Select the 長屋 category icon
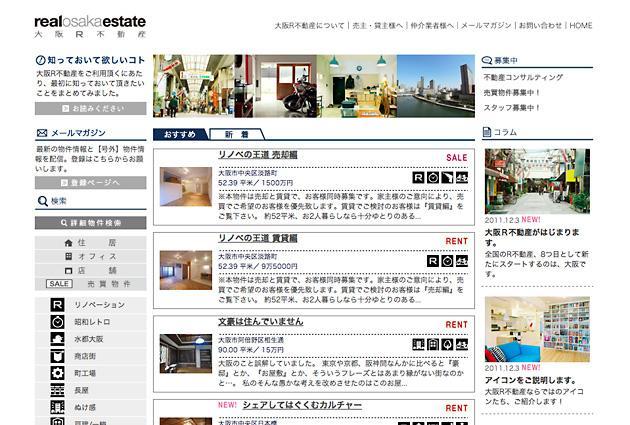The image size is (630, 425). (57, 390)
